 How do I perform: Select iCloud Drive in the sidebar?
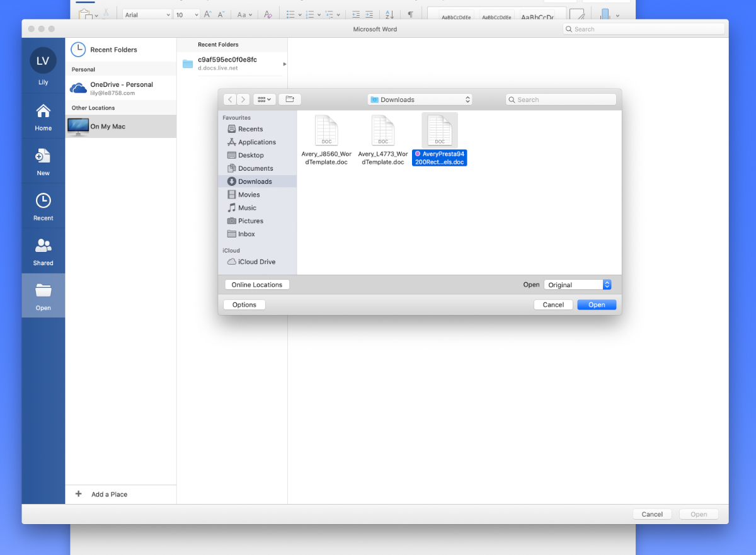(256, 261)
